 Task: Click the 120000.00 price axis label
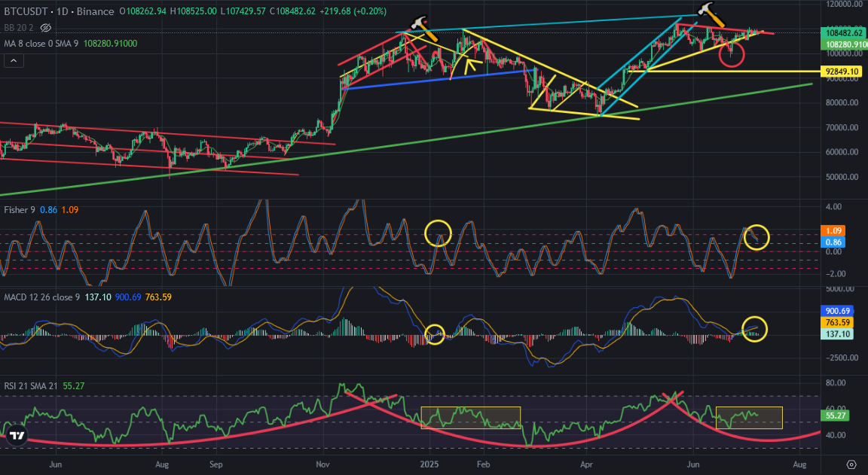843,4
